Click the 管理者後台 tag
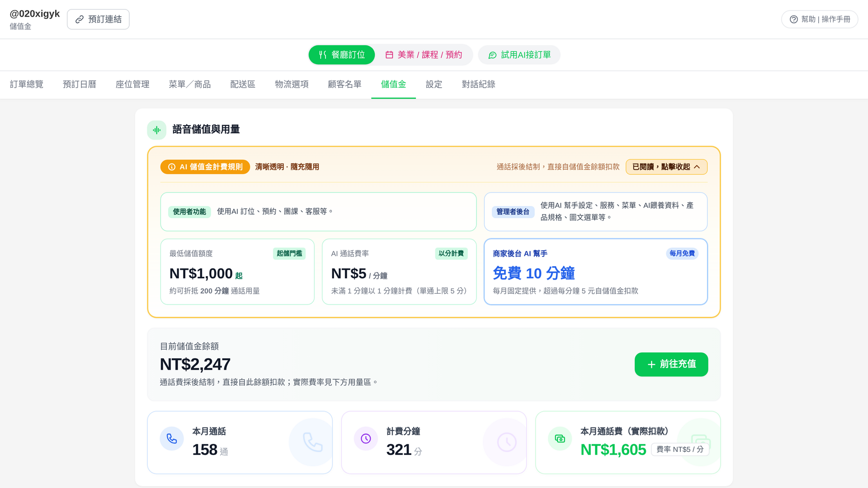868x488 pixels. 513,212
